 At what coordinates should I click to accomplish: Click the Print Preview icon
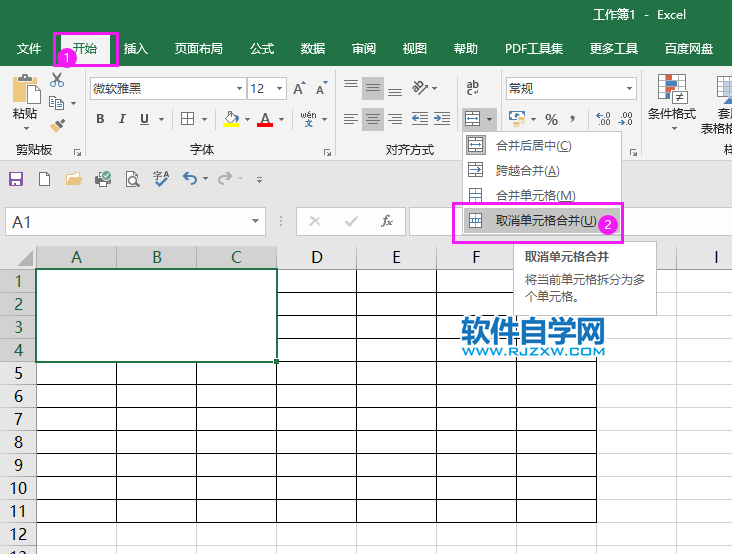point(132,179)
